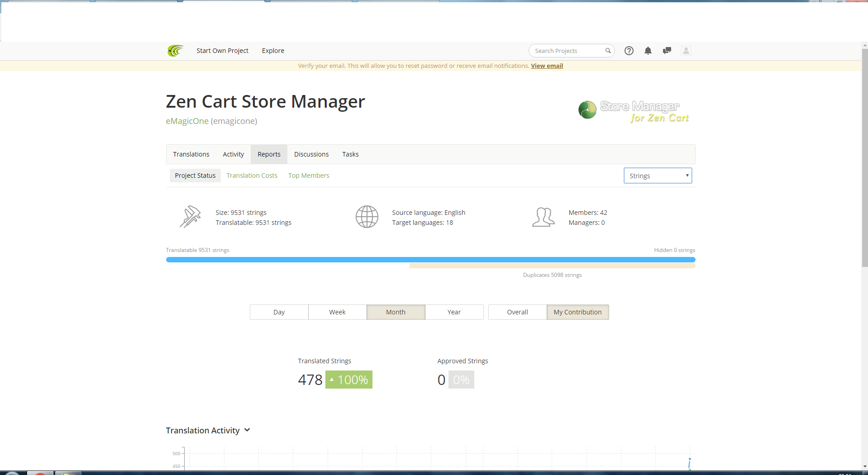Click the 'Translatable: 9531 strings' stat line
Image resolution: width=868 pixels, height=475 pixels.
click(x=253, y=223)
